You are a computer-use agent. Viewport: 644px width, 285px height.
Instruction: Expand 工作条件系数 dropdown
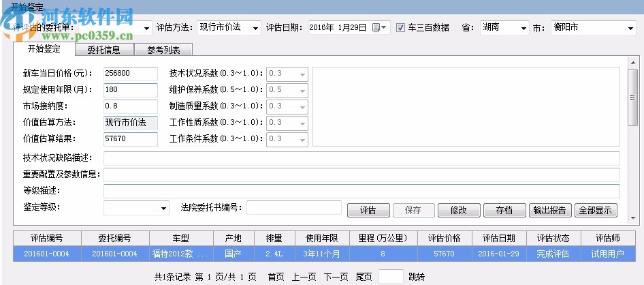point(303,139)
